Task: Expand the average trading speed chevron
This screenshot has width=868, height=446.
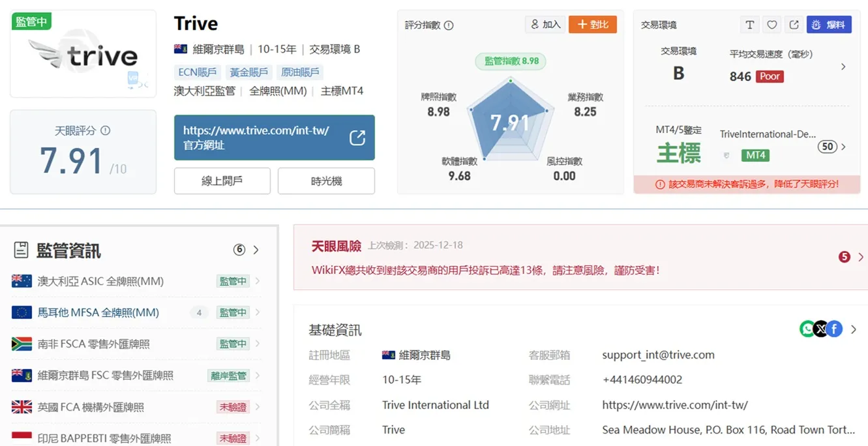Action: click(843, 67)
